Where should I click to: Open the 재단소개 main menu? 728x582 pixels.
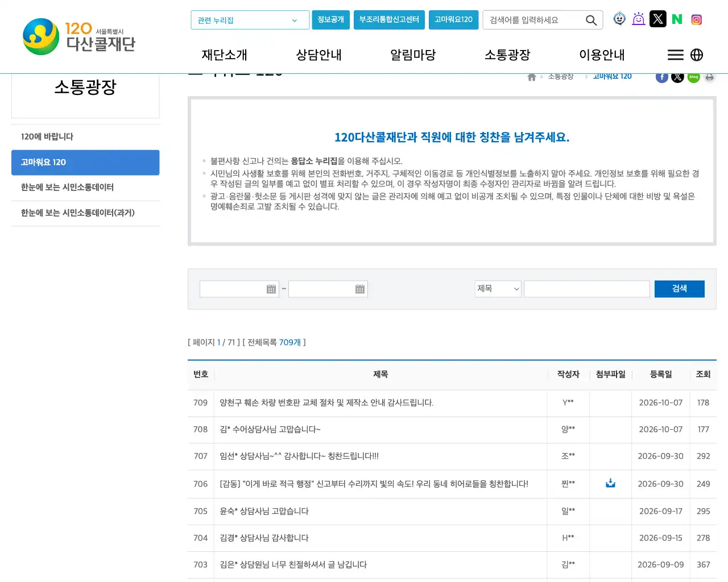coord(224,55)
